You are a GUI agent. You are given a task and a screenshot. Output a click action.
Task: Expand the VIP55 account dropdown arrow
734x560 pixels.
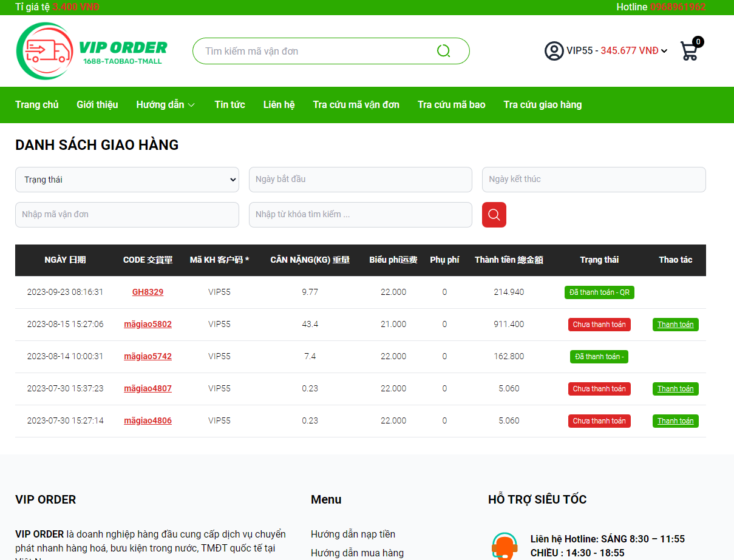(x=664, y=51)
